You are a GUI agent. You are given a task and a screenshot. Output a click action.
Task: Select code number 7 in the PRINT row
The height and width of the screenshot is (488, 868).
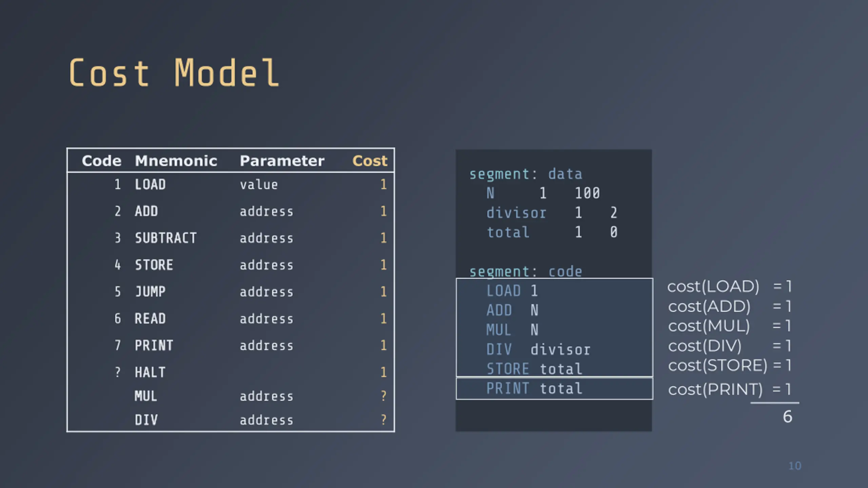coord(118,345)
